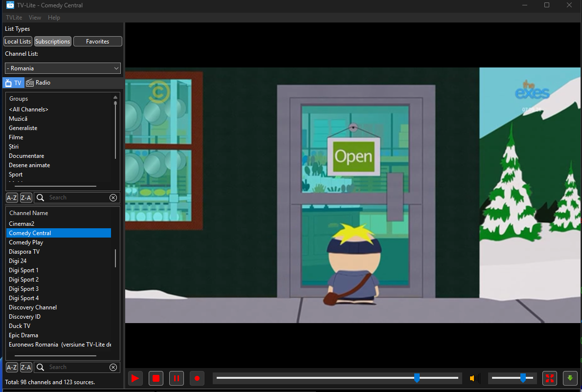Show Favorites list type
This screenshot has width=582, height=392.
(98, 42)
